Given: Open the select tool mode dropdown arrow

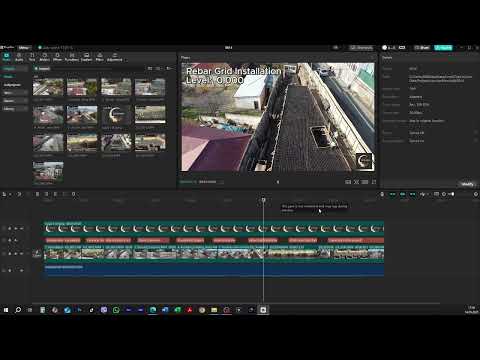Looking at the screenshot, I should 10,194.
